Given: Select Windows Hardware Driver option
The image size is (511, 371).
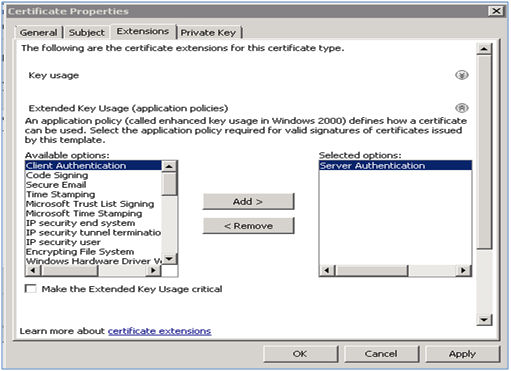Looking at the screenshot, I should tap(93, 261).
